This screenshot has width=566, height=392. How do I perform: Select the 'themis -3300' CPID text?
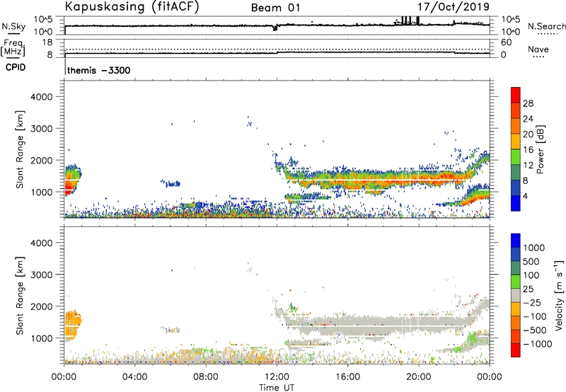(98, 70)
